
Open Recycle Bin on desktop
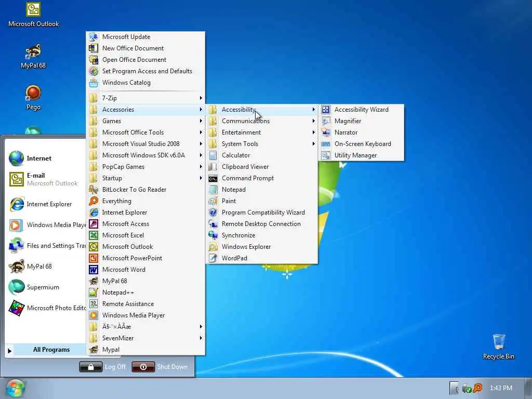(x=498, y=347)
